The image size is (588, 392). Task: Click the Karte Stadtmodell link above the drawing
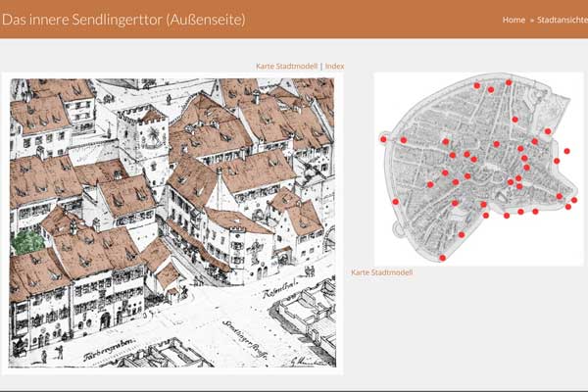(x=286, y=66)
